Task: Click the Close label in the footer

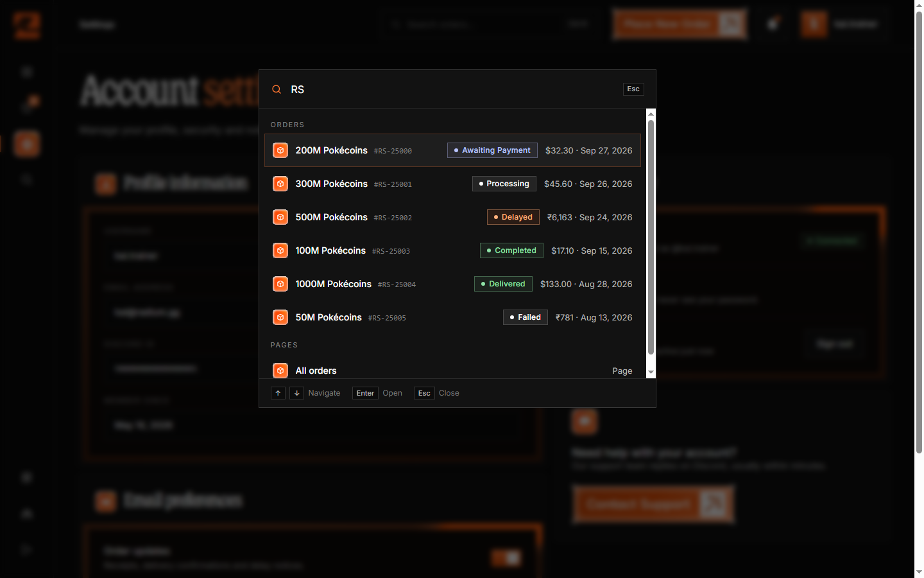Action: click(x=449, y=393)
